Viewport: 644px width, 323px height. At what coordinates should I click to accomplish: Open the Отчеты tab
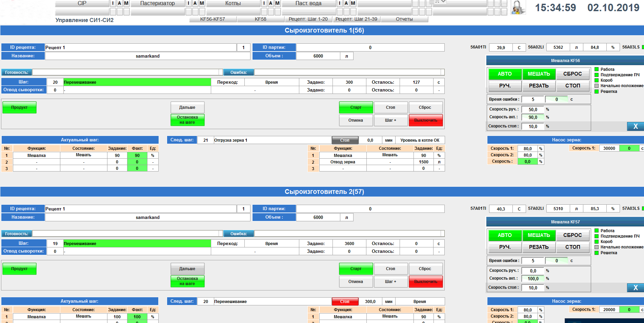click(404, 19)
